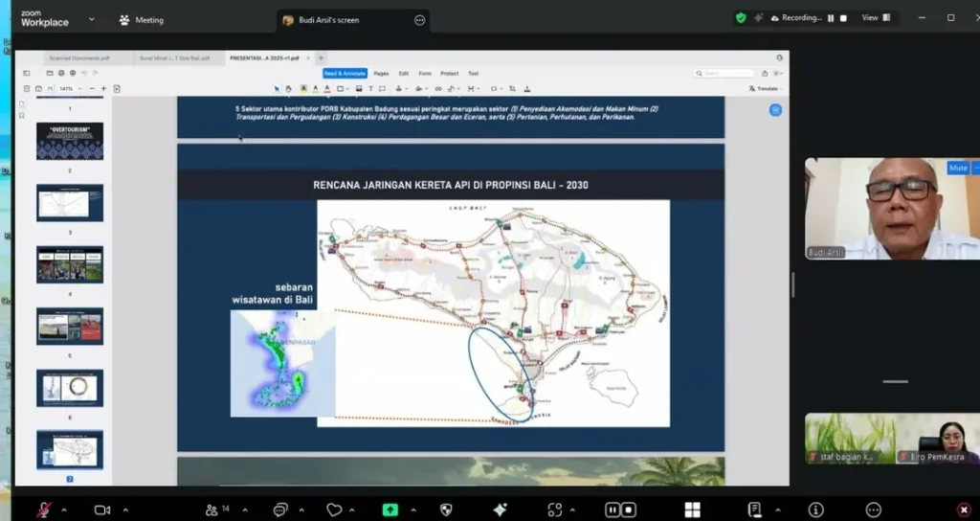Toggle the video camera on
The width and height of the screenshot is (980, 521).
pyautogui.click(x=101, y=510)
